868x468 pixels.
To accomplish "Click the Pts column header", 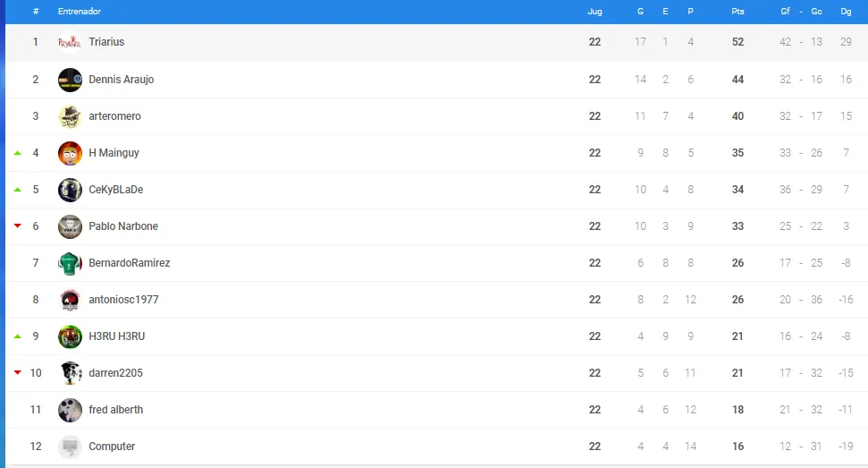I will (737, 11).
